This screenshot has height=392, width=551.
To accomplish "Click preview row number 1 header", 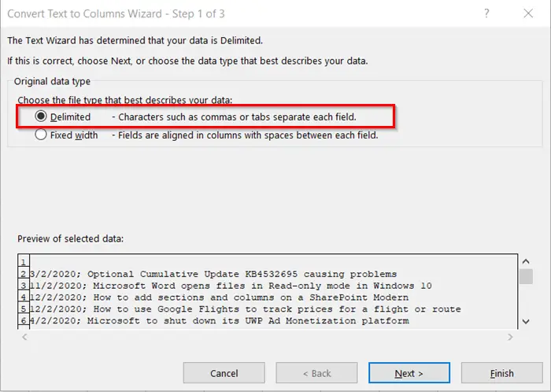I will pyautogui.click(x=24, y=262).
